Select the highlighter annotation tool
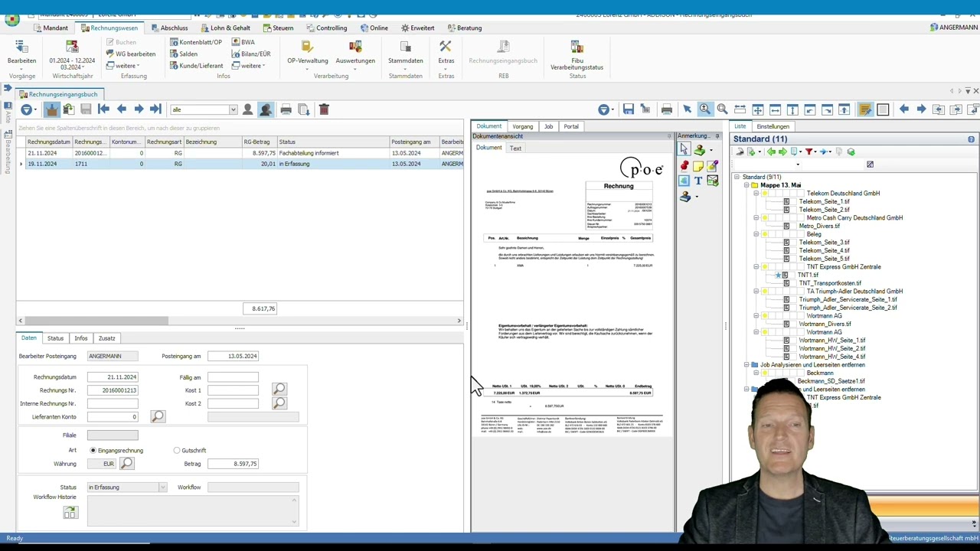Viewport: 980px width, 551px height. click(712, 166)
